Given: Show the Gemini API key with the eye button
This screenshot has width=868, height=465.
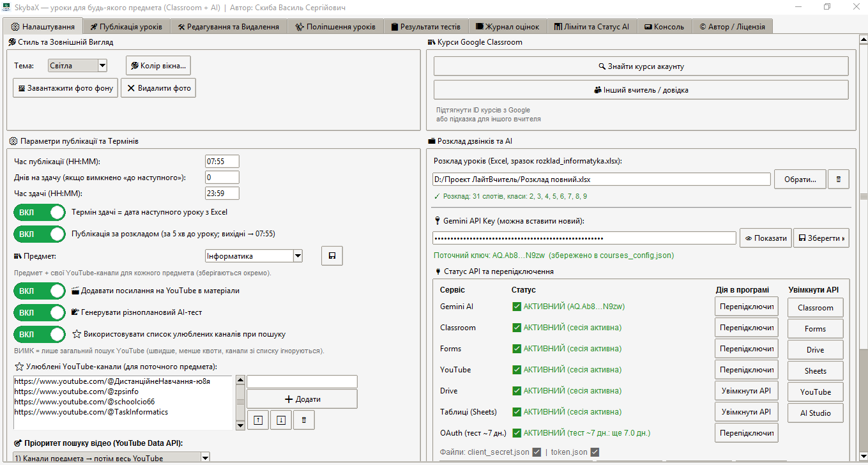Looking at the screenshot, I should coord(766,238).
